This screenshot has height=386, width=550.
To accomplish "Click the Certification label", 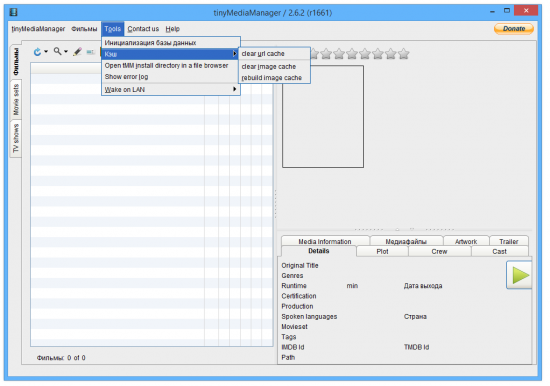I will [x=299, y=296].
